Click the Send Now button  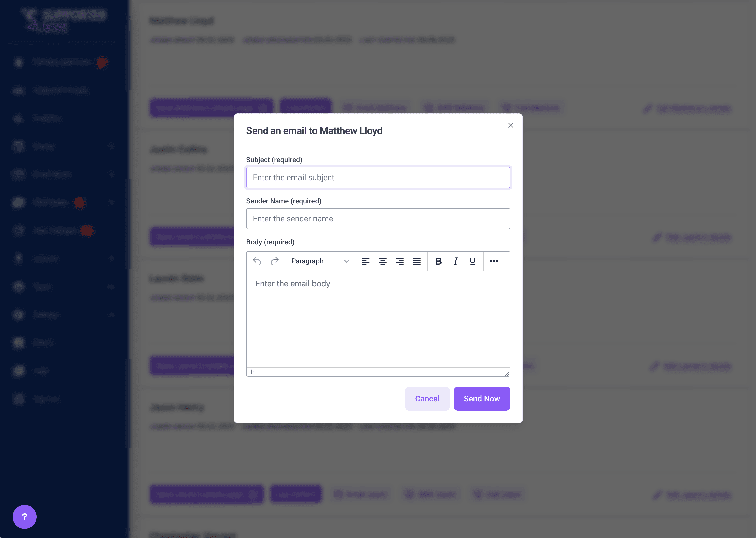click(x=481, y=399)
